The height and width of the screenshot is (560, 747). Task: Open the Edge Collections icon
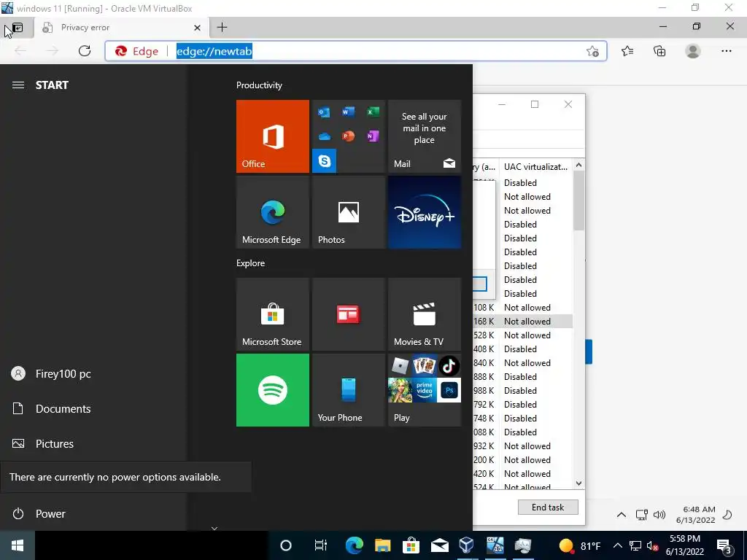point(659,51)
